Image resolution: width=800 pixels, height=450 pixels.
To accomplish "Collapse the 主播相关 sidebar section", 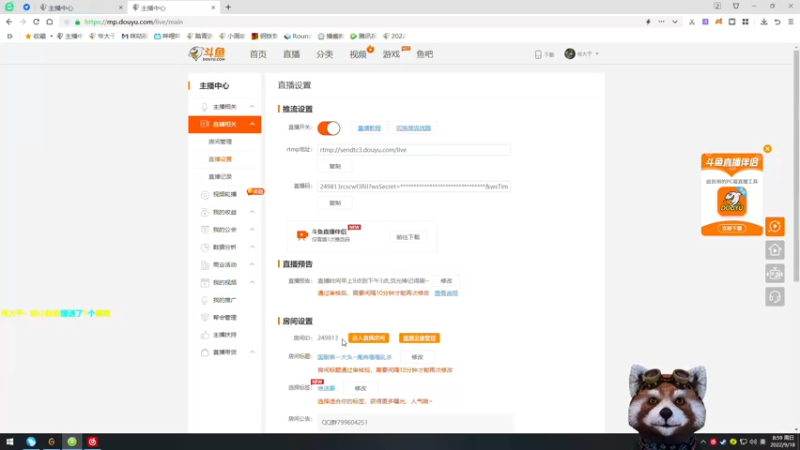I will (252, 107).
